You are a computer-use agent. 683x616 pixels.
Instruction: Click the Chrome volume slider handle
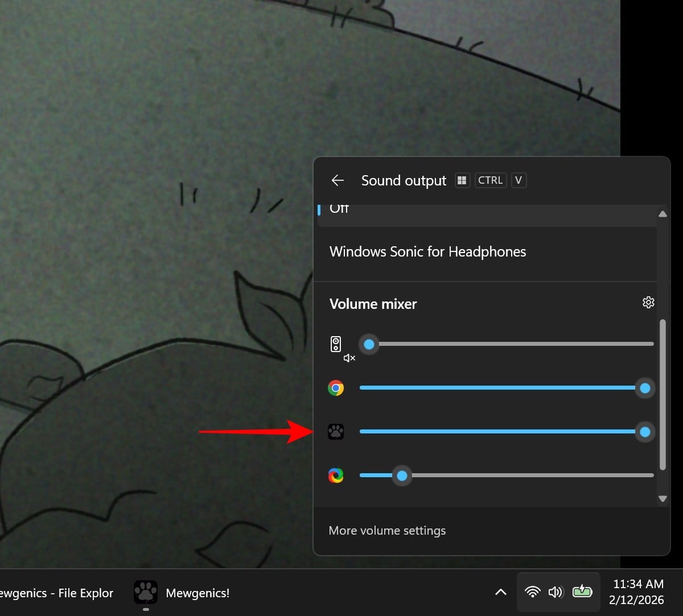point(645,388)
